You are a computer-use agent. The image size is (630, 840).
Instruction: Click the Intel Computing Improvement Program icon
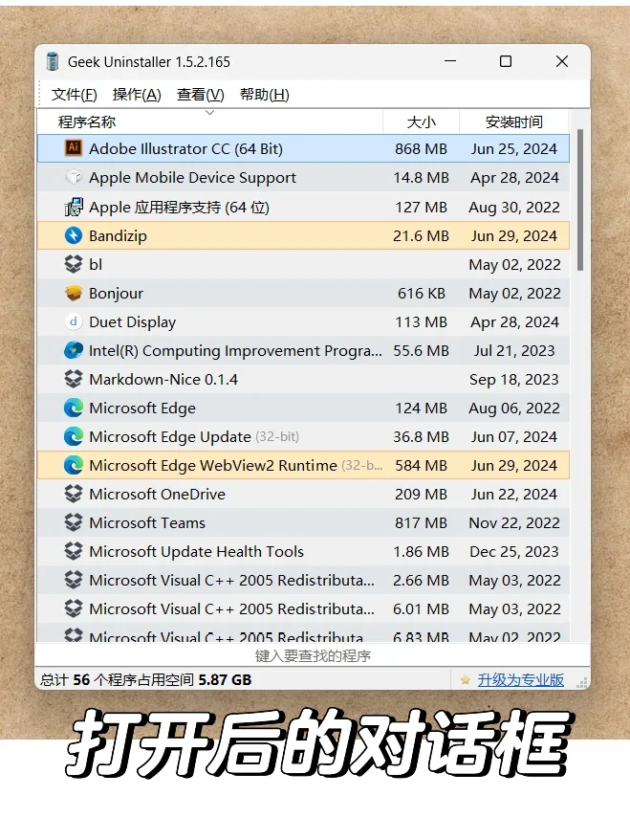coord(74,350)
